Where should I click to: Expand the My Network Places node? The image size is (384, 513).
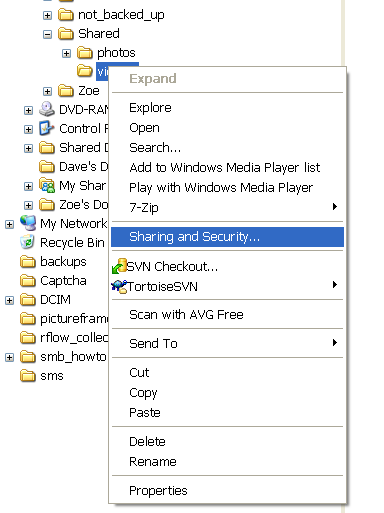coord(9,224)
